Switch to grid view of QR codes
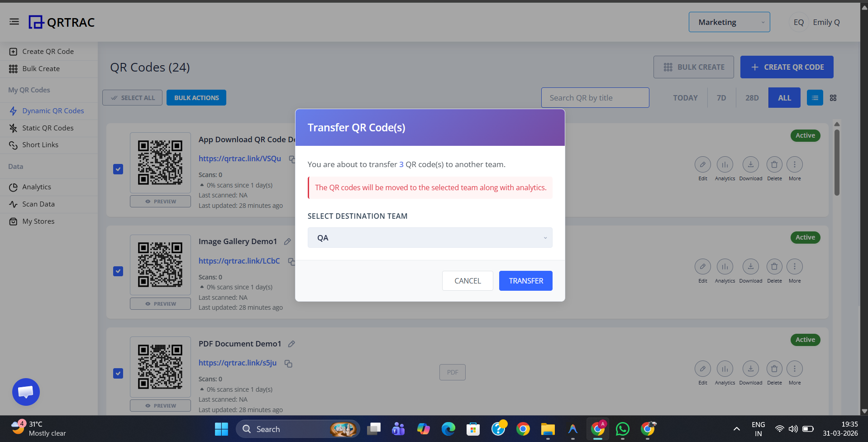This screenshot has height=442, width=868. (833, 97)
